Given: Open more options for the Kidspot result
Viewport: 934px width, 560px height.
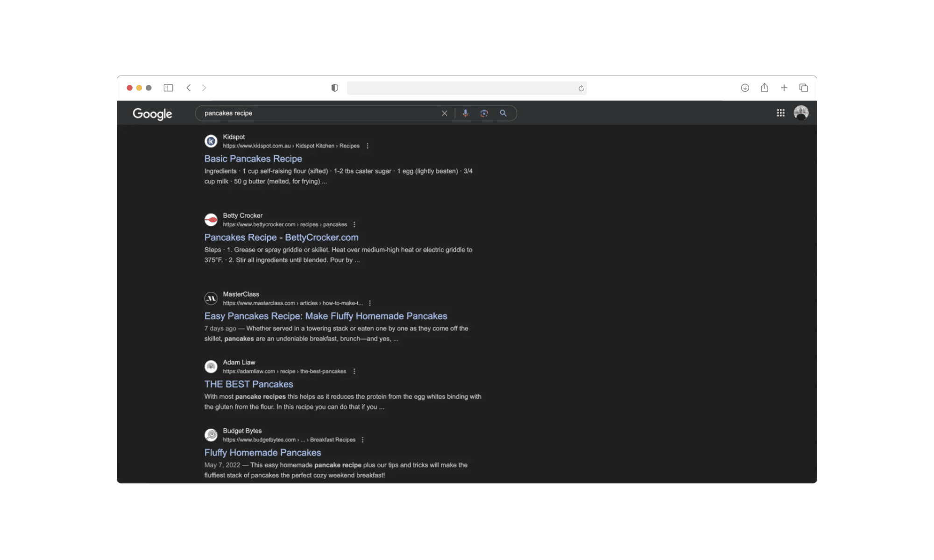Looking at the screenshot, I should point(368,146).
